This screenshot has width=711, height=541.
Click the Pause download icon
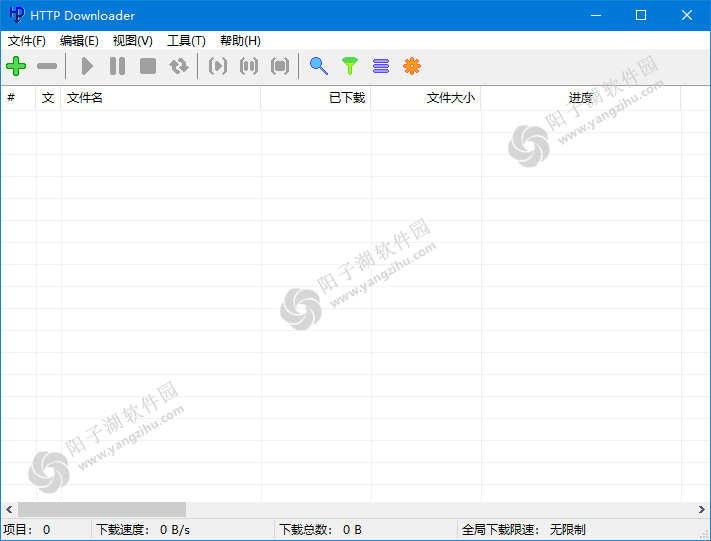[117, 66]
